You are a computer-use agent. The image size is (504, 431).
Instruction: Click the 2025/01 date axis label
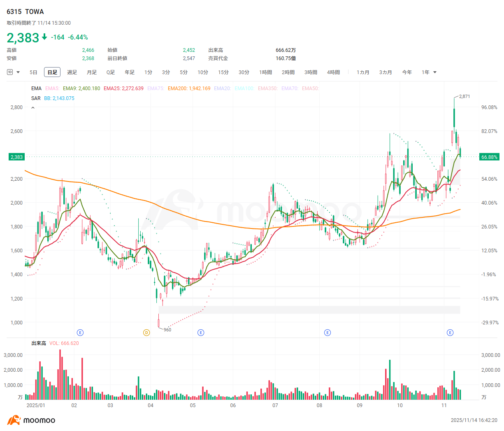36,405
